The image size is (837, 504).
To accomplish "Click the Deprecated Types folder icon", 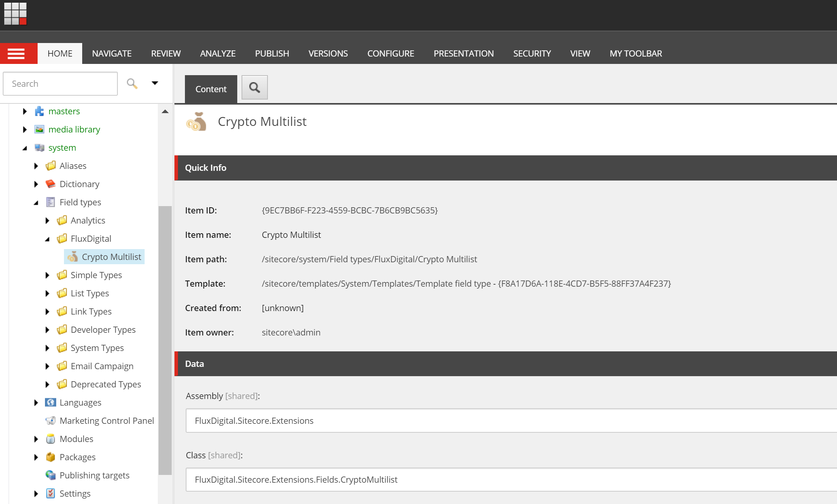I will pos(62,384).
